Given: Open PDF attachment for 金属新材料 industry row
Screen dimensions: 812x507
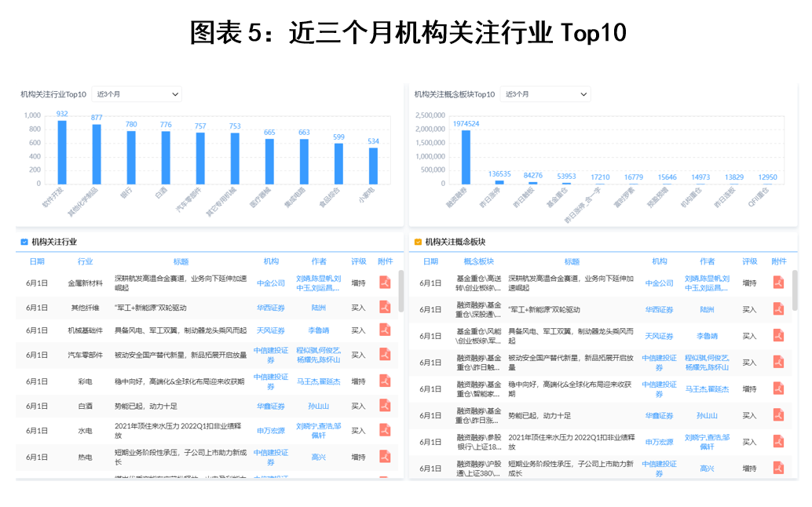Looking at the screenshot, I should [385, 283].
